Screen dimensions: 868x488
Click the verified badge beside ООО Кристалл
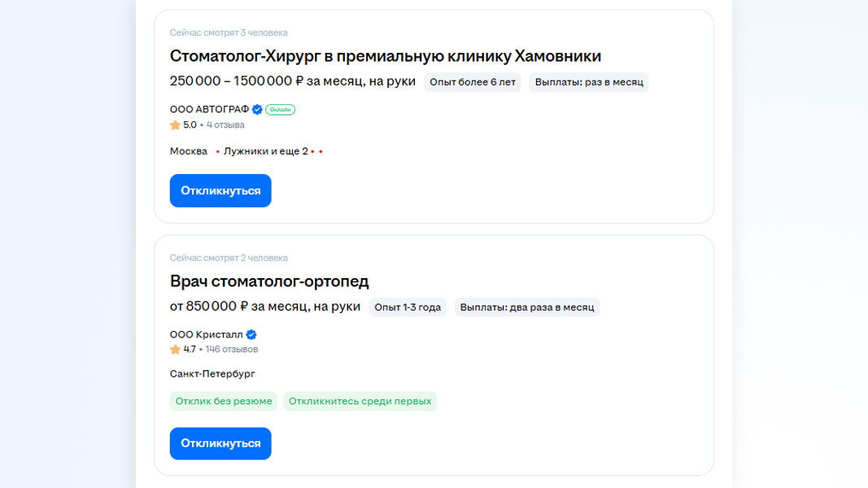click(x=251, y=334)
